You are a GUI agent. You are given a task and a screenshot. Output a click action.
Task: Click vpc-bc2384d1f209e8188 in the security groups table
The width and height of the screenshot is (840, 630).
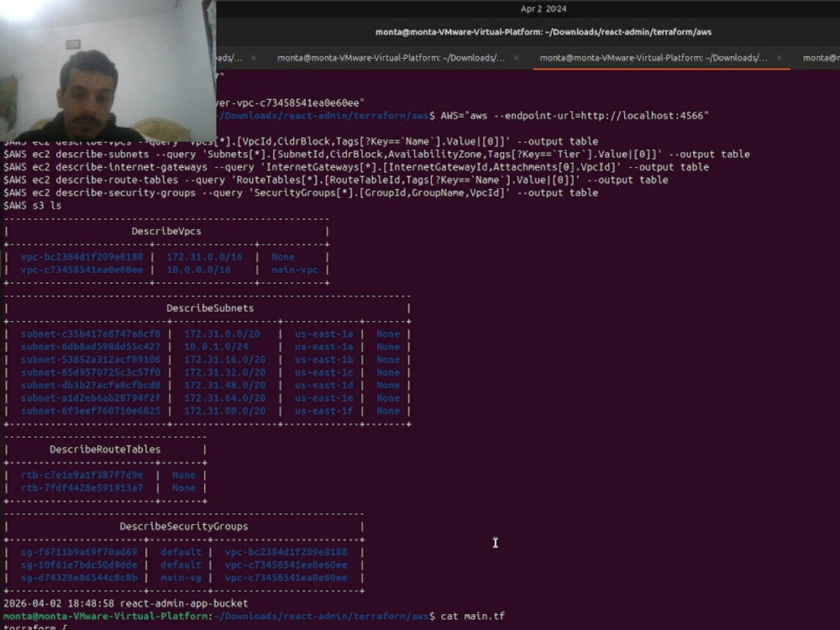(286, 553)
